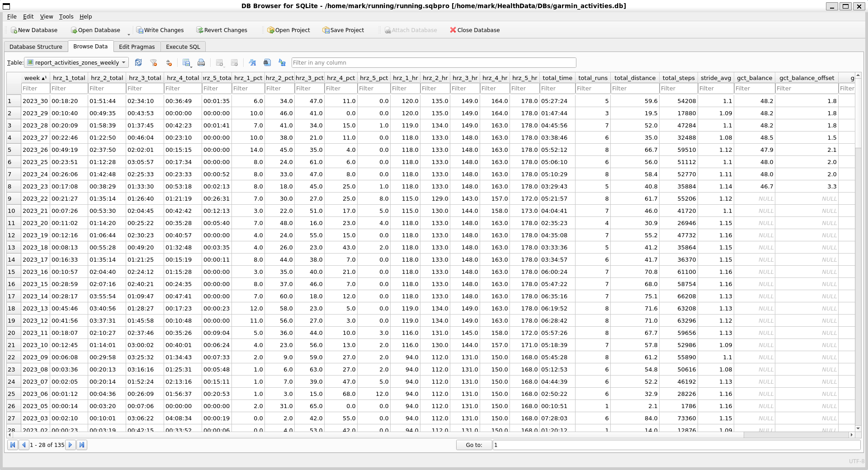
Task: Open the find-in-table tool
Action: (x=267, y=62)
